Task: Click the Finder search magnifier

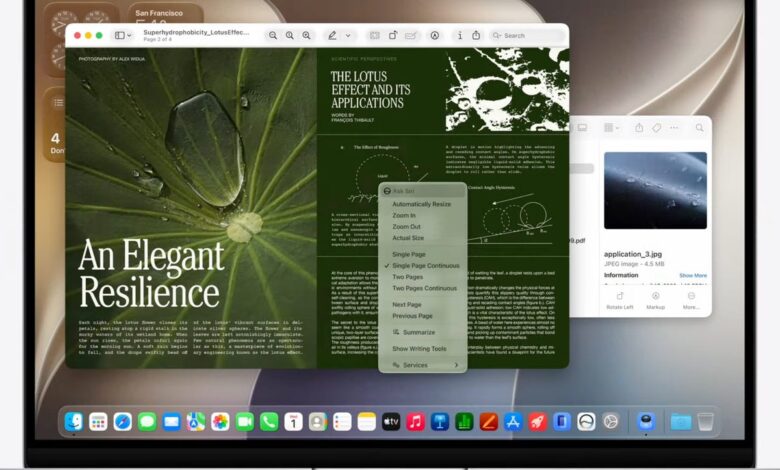Action: click(x=699, y=128)
